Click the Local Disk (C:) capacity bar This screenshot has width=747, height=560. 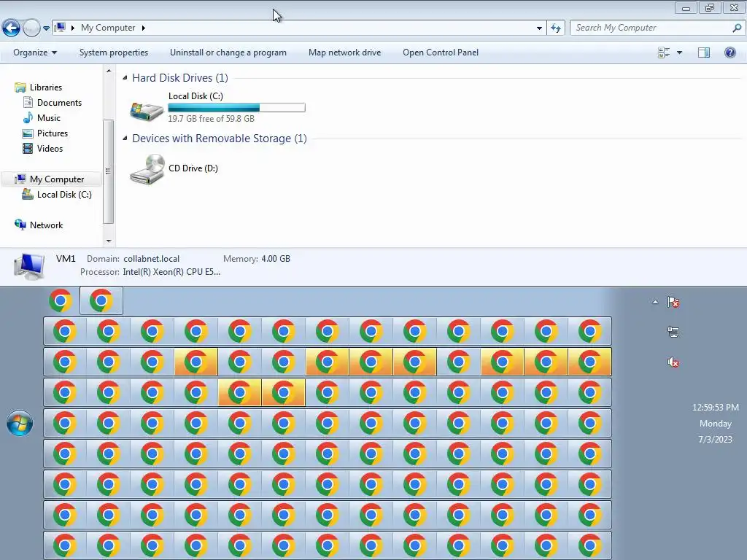tap(236, 108)
